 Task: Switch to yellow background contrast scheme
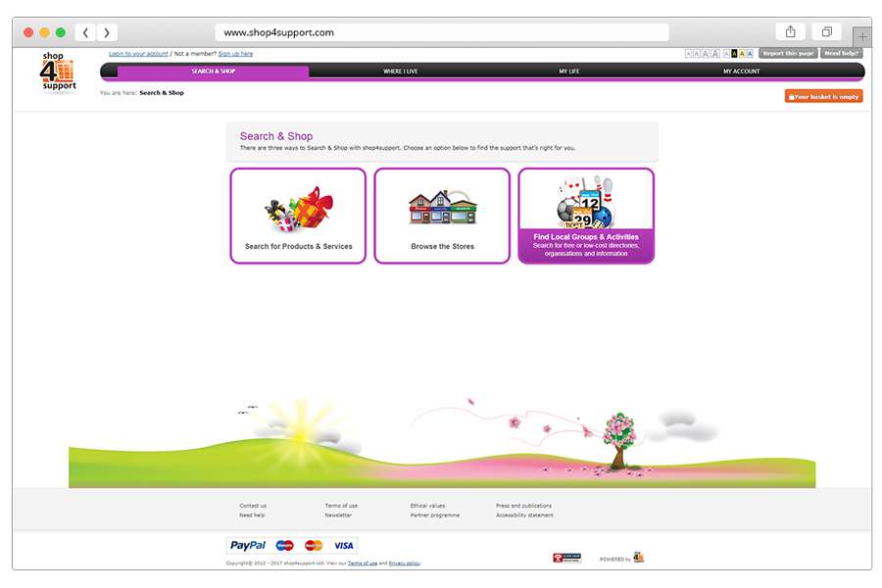coord(743,54)
